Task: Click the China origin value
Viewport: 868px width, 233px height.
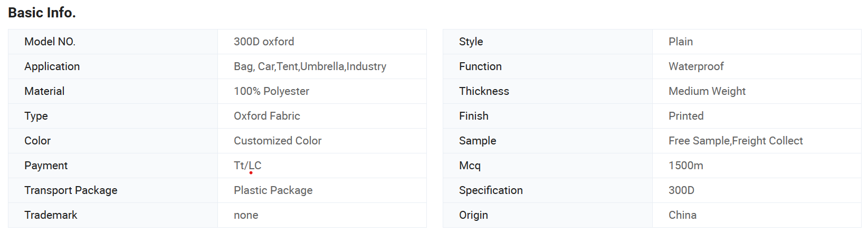Action: pyautogui.click(x=682, y=215)
